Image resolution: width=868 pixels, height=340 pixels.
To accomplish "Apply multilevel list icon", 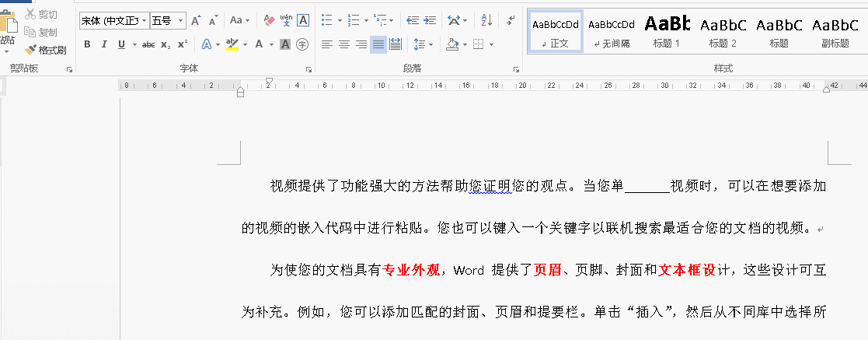I will [380, 20].
